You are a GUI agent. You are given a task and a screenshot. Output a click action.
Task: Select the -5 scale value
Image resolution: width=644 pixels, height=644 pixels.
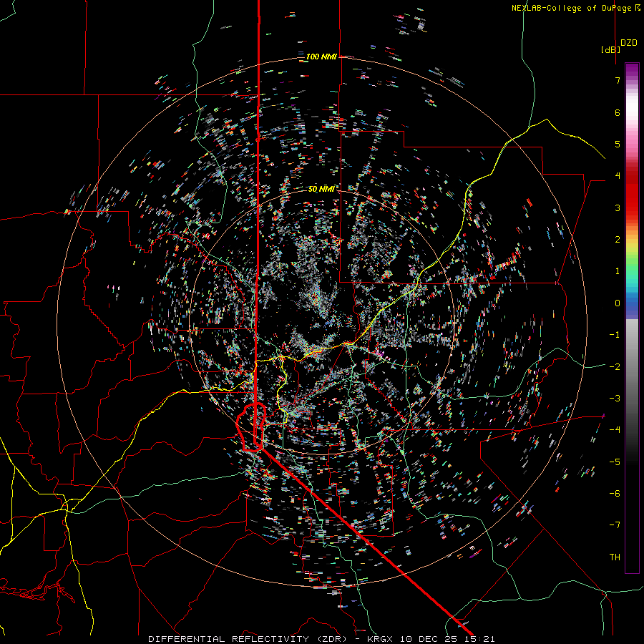tap(615, 462)
